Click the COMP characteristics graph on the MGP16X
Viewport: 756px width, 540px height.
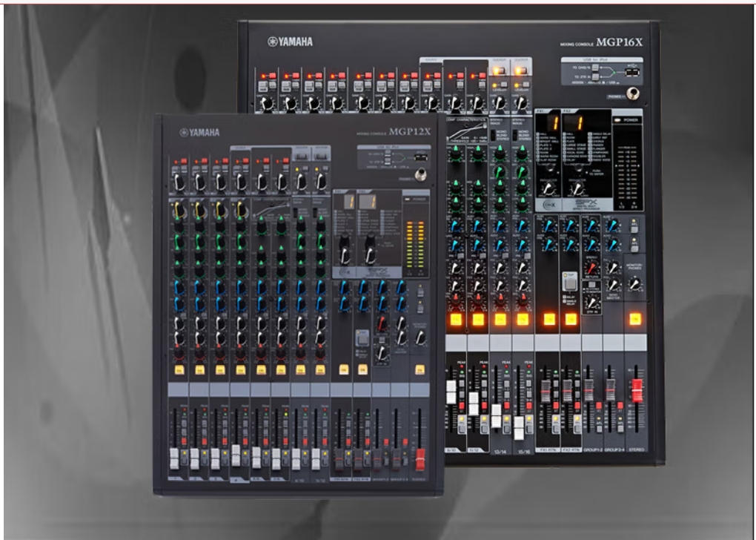[467, 130]
